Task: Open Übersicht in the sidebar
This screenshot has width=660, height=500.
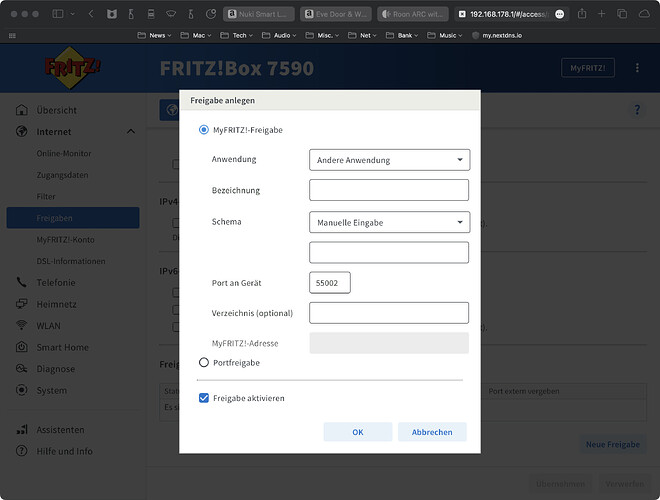Action: 56,110
